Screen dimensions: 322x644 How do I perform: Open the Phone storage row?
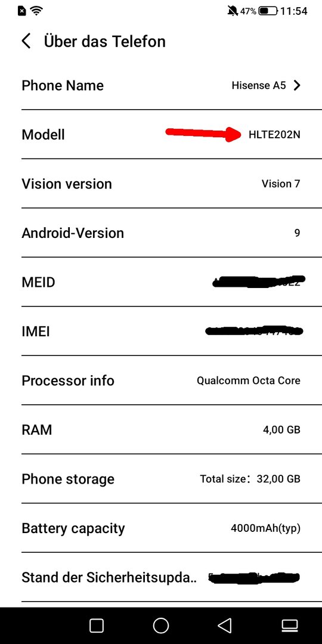[161, 479]
